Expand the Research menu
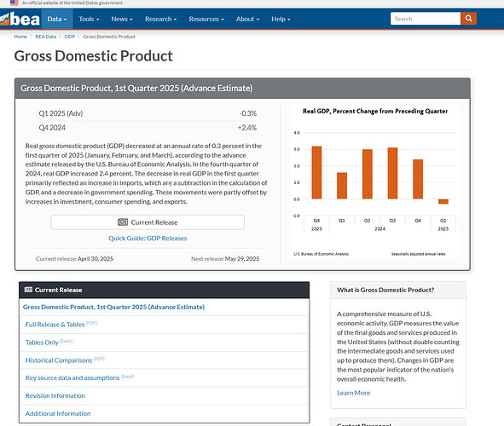Screen dimensions: 504x426 click(160, 19)
